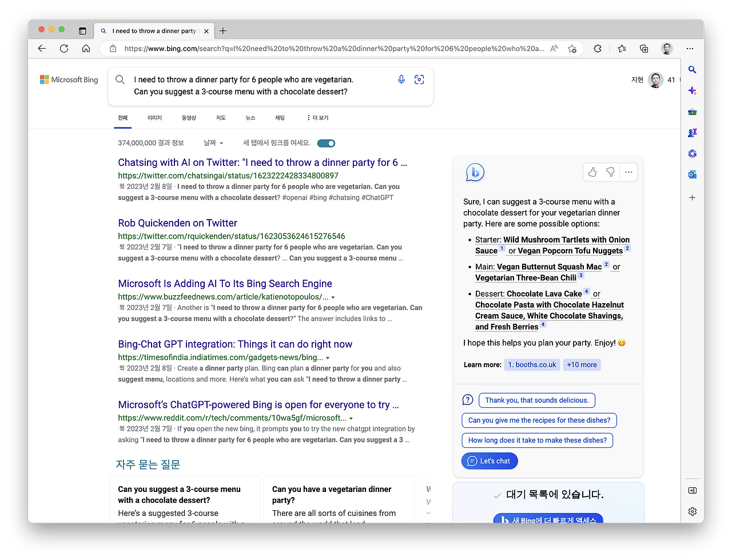This screenshot has height=560, width=732.
Task: Open 'Wild Mushroom Tartlets with Onion Sauce' link
Action: coord(552,245)
